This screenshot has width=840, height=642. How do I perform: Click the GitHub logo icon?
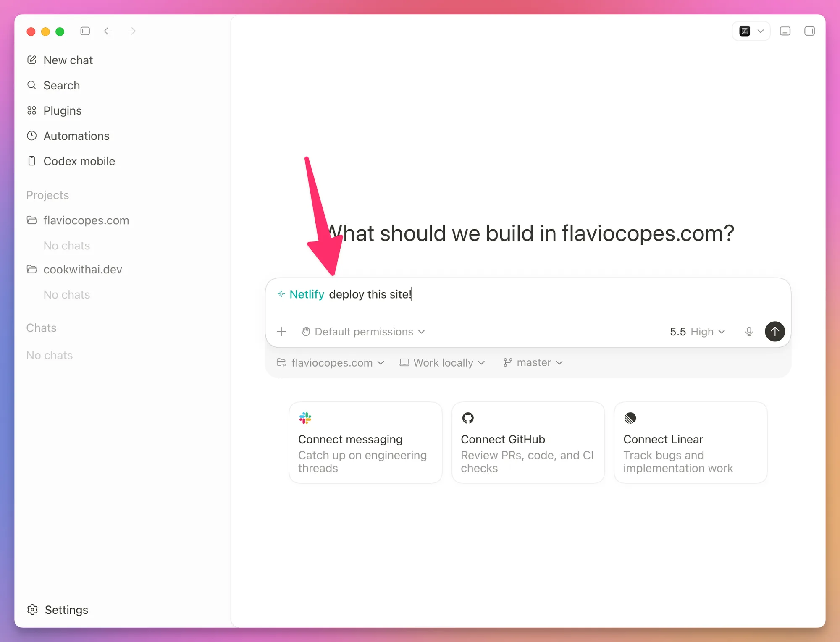[x=467, y=418]
